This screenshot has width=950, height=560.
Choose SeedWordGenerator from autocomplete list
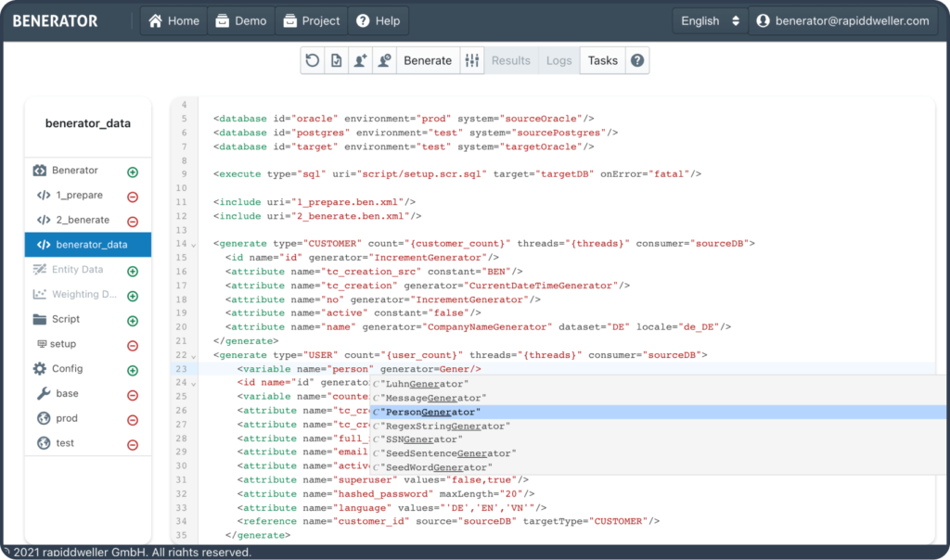point(658,467)
